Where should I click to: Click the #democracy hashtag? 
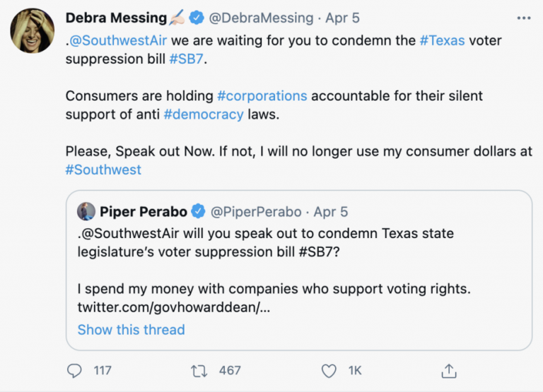(203, 114)
